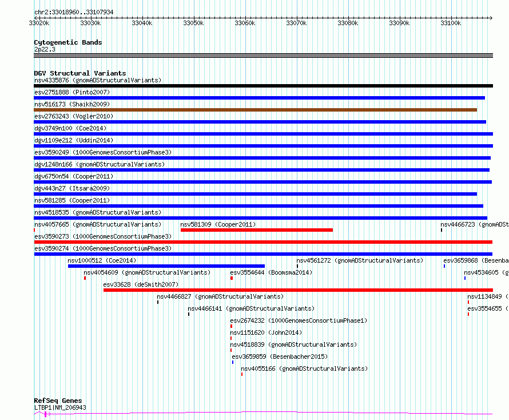Viewport: 509px width, 420px height.
Task: Click the red nsv581309 Cooper2011 bar
Action: (257, 230)
